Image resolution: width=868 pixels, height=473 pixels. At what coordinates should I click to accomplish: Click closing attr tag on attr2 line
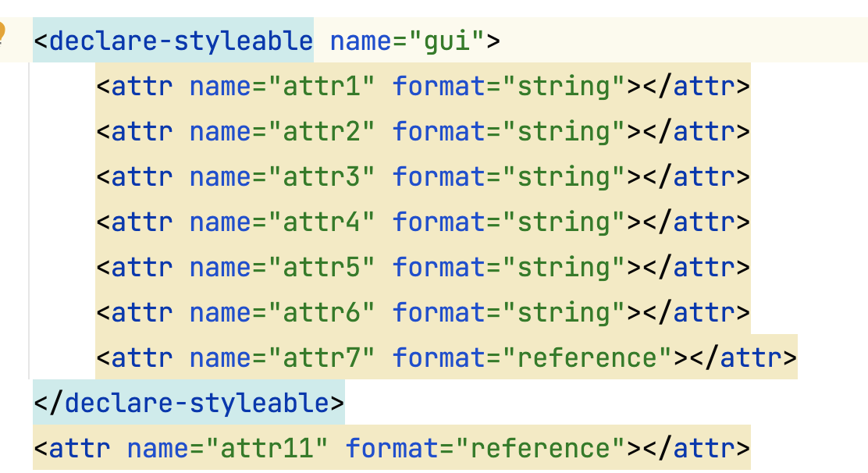[696, 131]
